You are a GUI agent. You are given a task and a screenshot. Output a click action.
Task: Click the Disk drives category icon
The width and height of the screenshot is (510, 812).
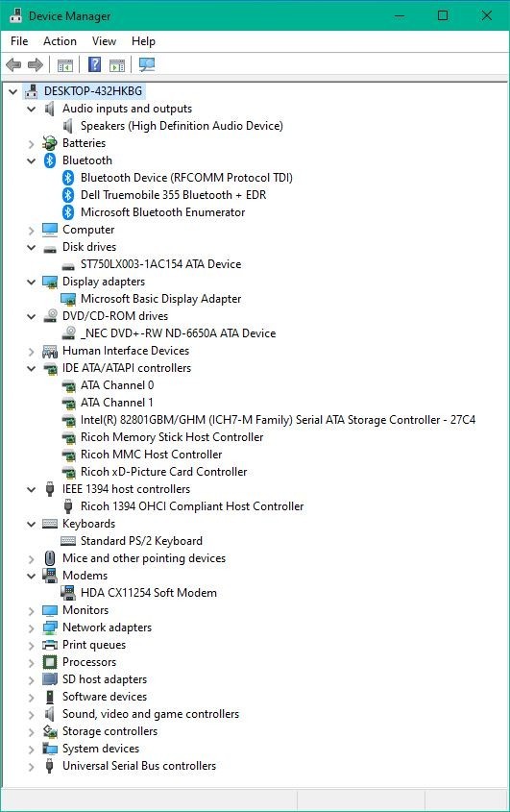tap(50, 249)
